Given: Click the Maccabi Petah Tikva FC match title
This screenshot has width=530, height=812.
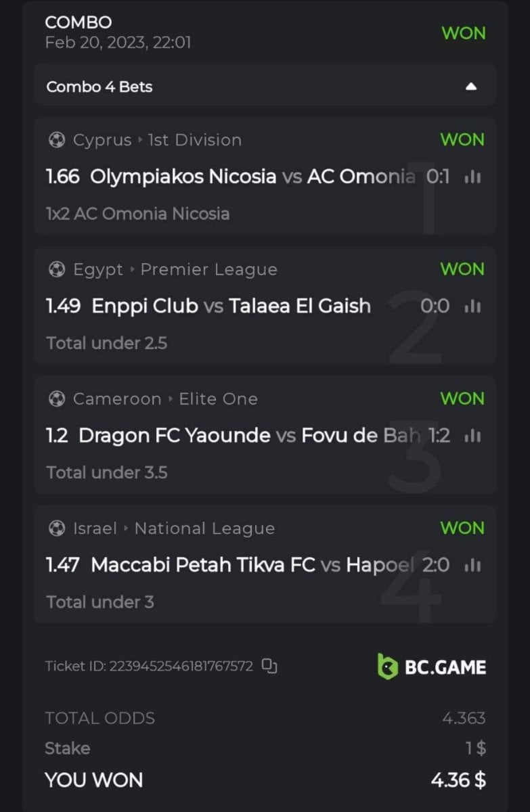Looking at the screenshot, I should coord(203,565).
